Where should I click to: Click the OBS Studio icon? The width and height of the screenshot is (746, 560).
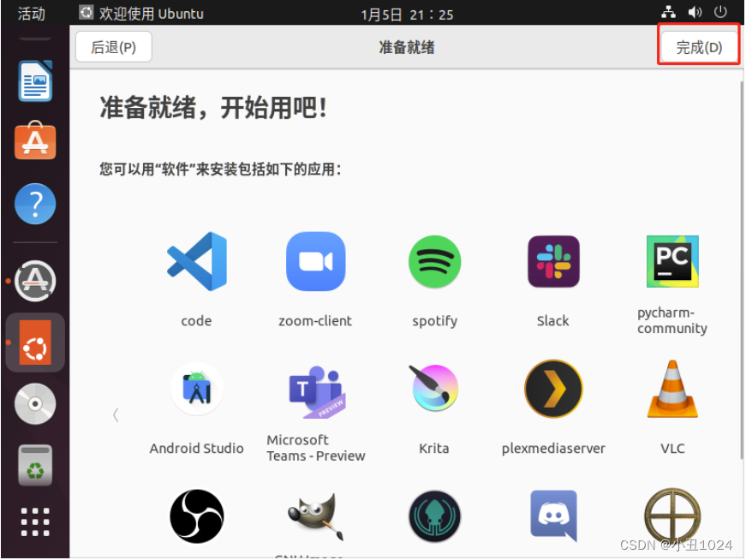point(197,516)
